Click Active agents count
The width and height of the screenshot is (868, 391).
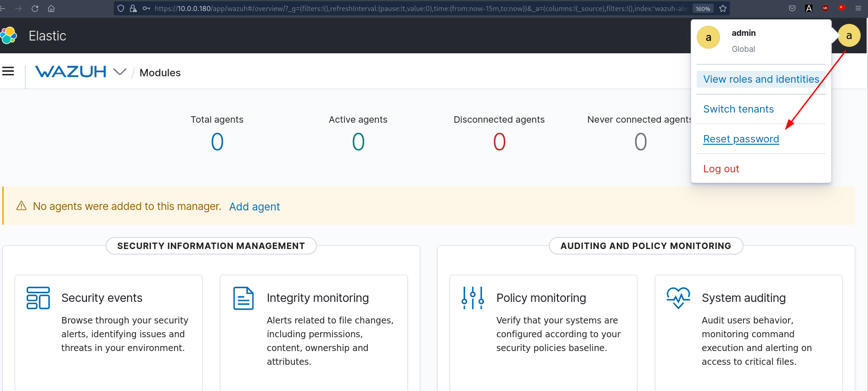click(358, 142)
